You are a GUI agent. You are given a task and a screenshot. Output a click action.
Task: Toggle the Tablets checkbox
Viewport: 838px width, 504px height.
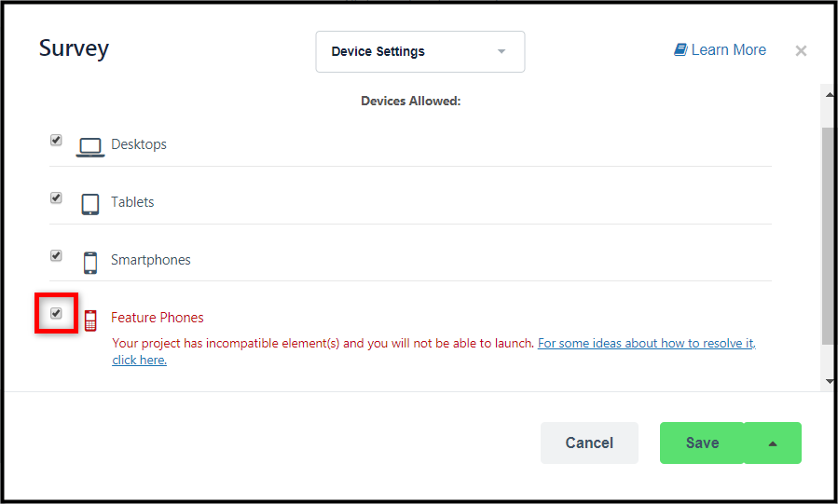pos(56,198)
